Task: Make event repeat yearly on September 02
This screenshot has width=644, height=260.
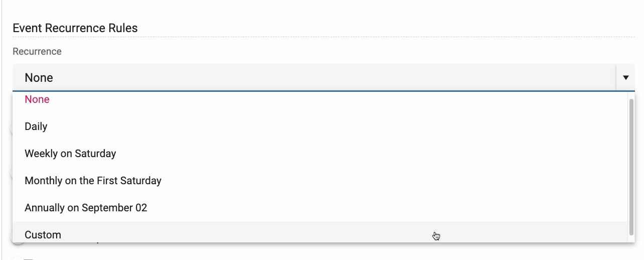Action: [x=86, y=208]
